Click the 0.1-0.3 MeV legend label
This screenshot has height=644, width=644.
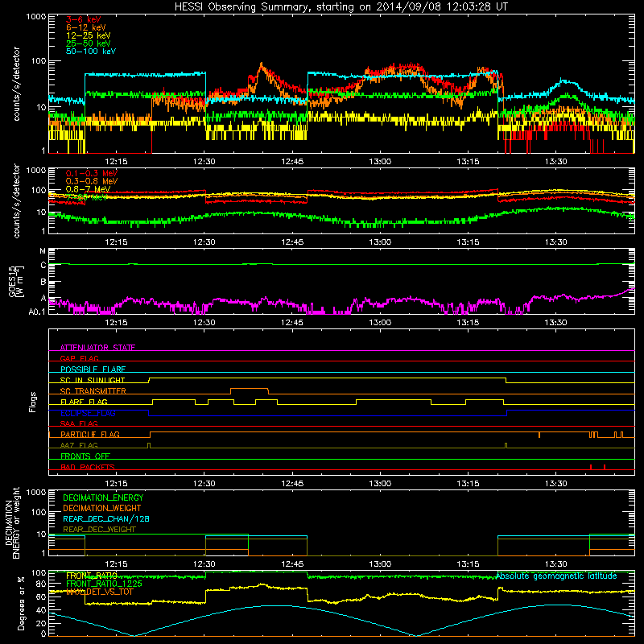(x=92, y=173)
